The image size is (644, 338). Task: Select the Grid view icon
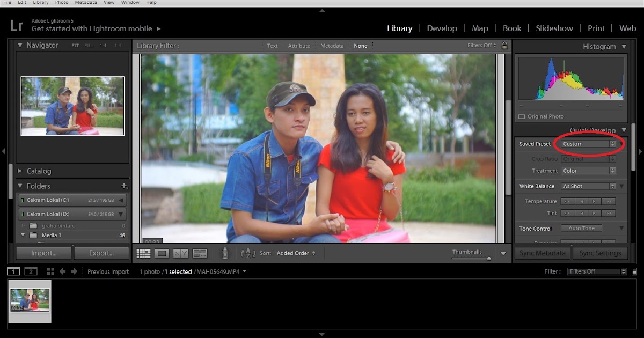point(144,253)
